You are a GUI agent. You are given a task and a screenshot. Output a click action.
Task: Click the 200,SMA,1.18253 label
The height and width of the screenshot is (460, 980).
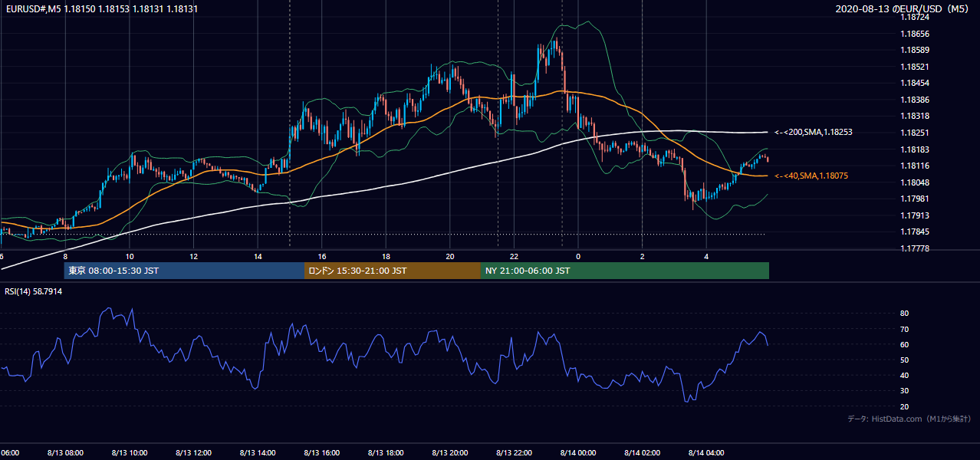(813, 133)
